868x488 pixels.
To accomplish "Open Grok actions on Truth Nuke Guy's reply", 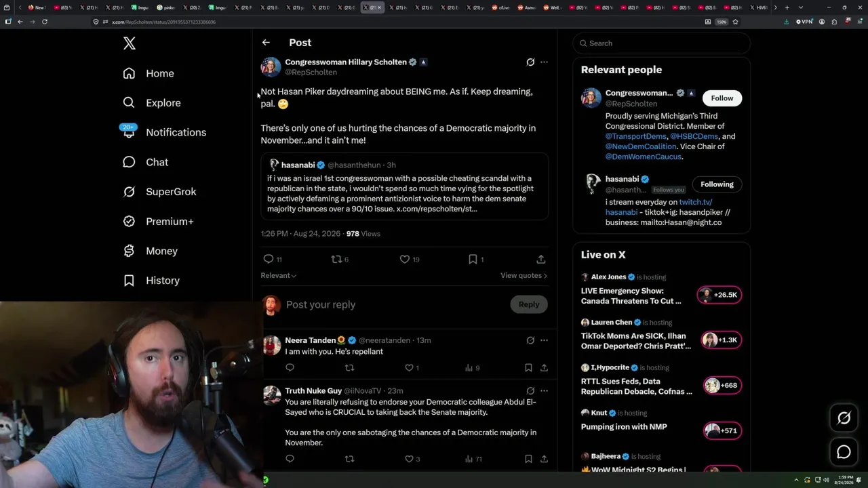I will [x=530, y=390].
